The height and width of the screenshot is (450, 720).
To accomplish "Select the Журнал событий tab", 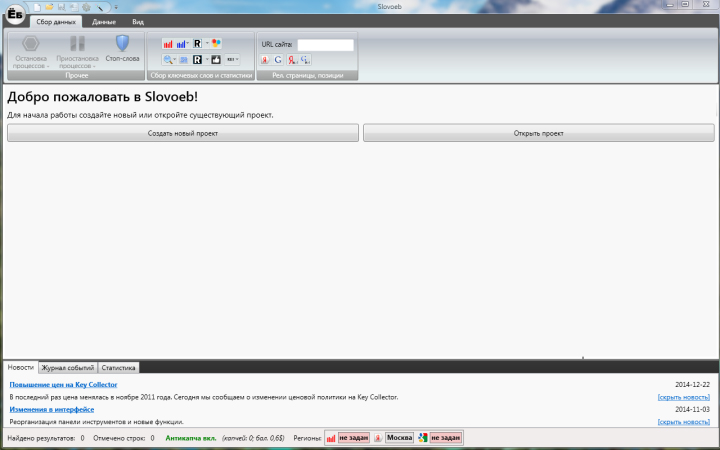I will point(68,368).
